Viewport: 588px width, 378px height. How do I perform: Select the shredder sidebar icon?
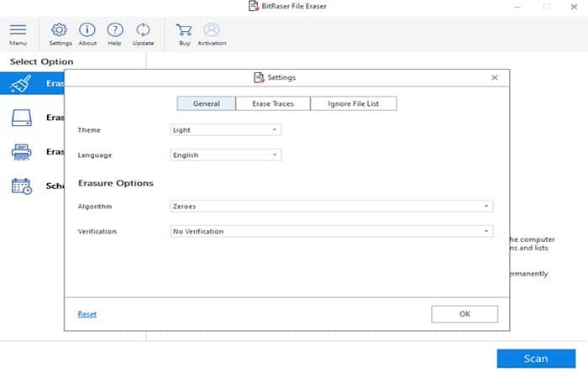pyautogui.click(x=21, y=152)
